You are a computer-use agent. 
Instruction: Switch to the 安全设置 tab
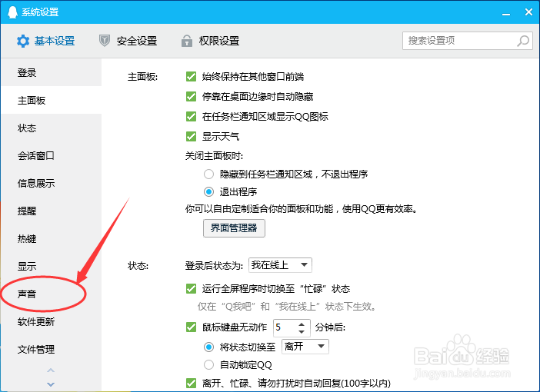pyautogui.click(x=128, y=41)
